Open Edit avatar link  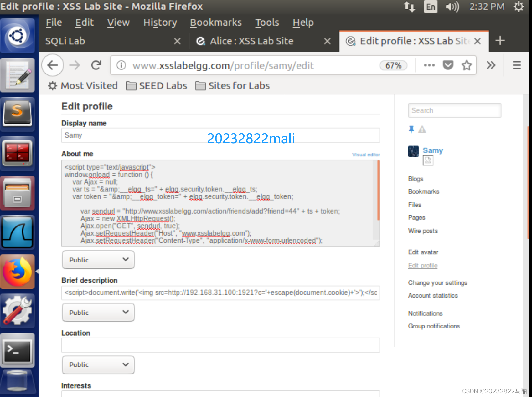pos(423,252)
